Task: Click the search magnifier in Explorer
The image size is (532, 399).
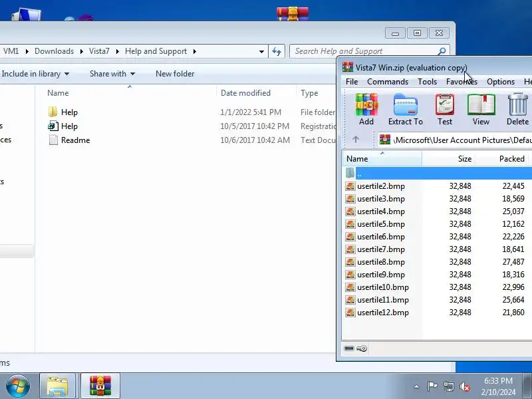Action: pyautogui.click(x=442, y=51)
